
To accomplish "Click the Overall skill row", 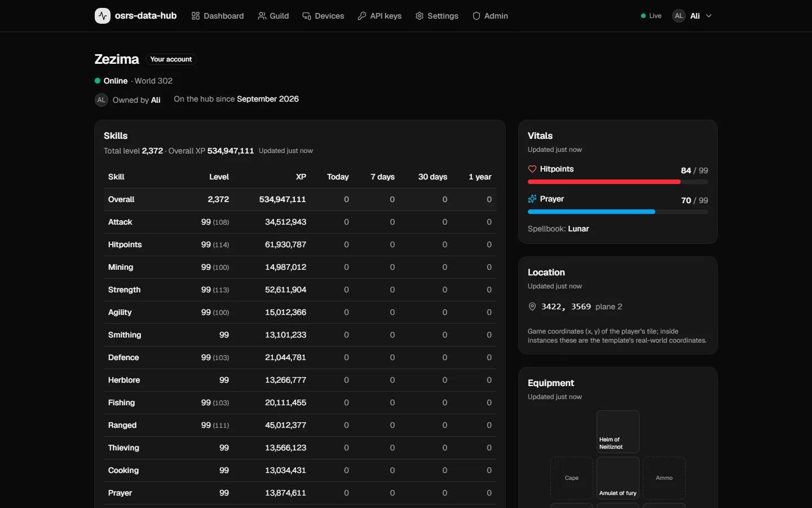I will pyautogui.click(x=300, y=199).
